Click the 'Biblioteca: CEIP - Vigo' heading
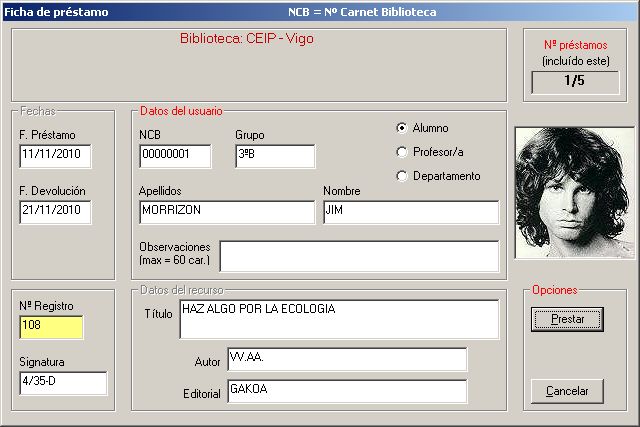640x427 pixels. click(247, 38)
